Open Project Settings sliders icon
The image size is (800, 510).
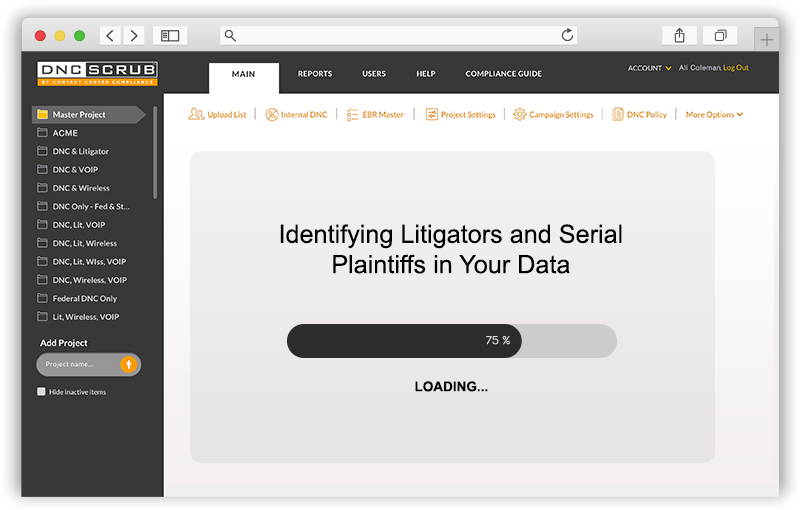[431, 115]
